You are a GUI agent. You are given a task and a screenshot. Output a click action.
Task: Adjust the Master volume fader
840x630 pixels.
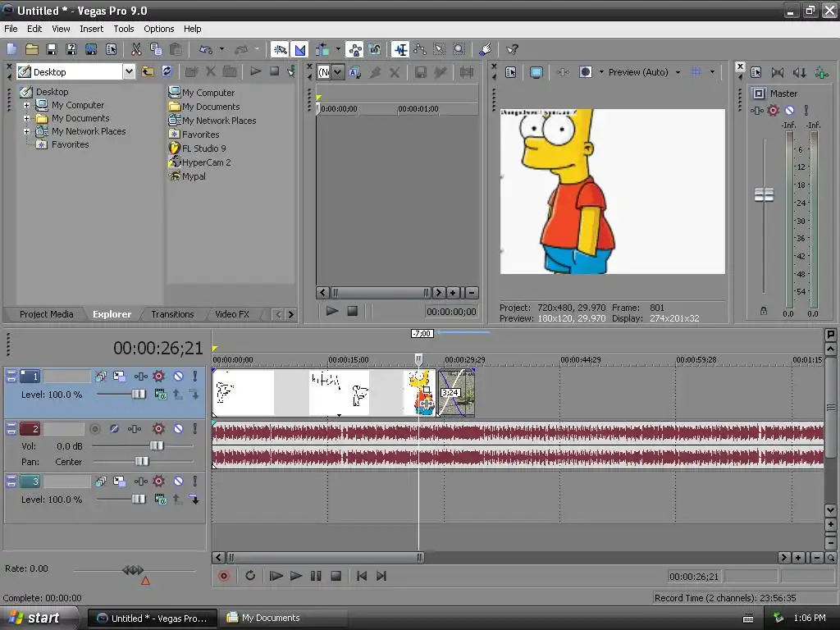pyautogui.click(x=764, y=194)
